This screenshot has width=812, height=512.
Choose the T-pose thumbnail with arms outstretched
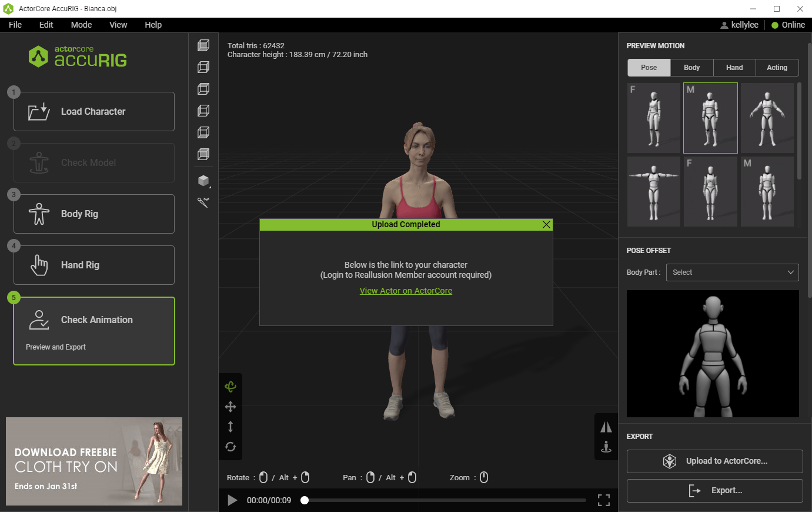pos(654,191)
